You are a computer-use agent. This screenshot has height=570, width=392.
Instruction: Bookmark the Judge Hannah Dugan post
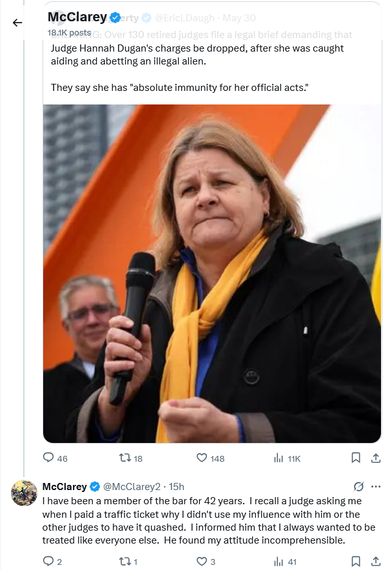coord(355,458)
